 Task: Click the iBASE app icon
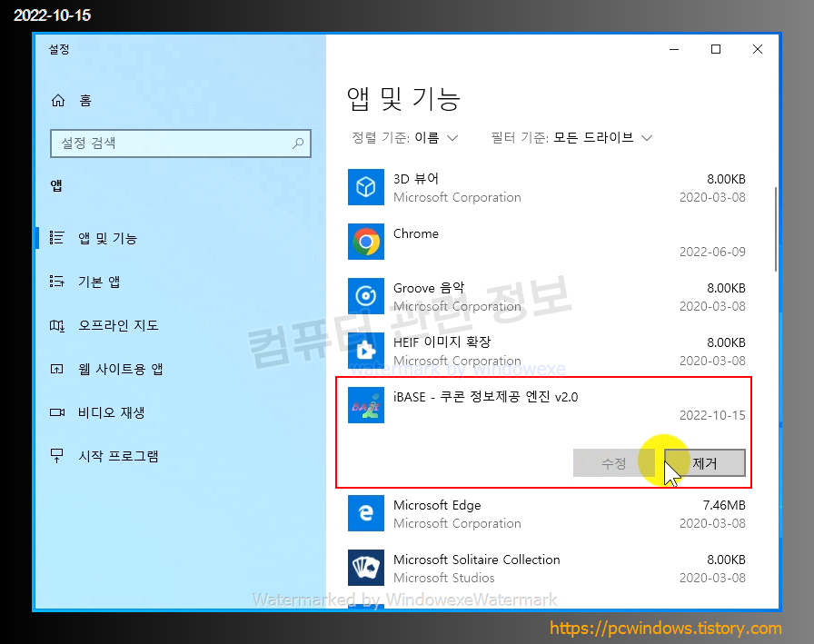366,405
